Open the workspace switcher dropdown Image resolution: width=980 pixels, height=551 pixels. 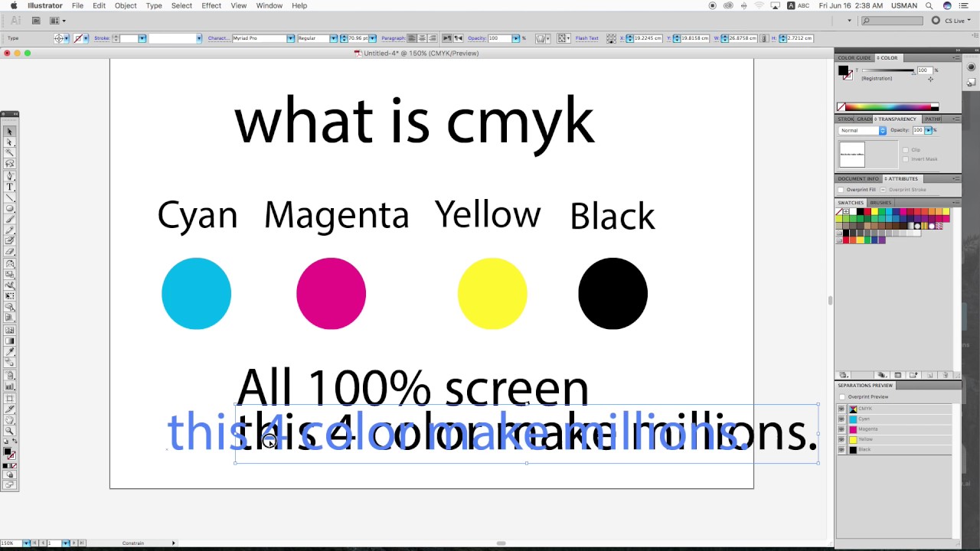click(849, 21)
